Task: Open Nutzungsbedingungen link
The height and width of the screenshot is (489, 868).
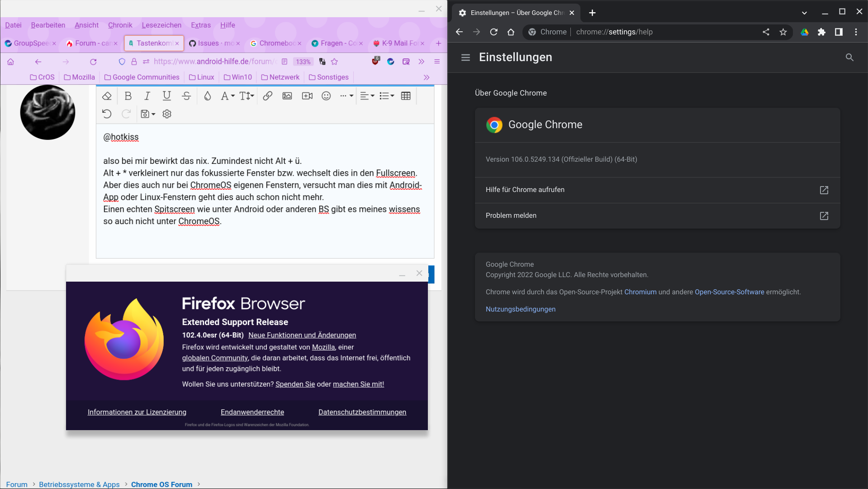Action: tap(520, 309)
